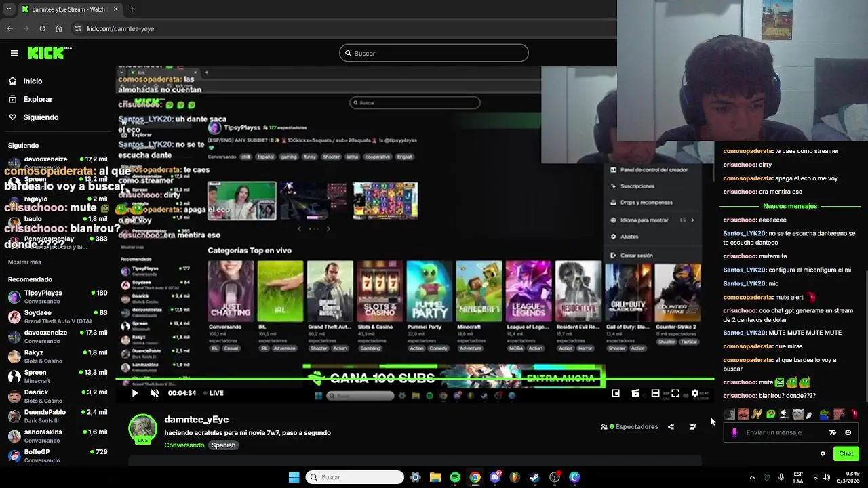Jump to live with the LIVE indicator
The width and height of the screenshot is (868, 488).
(212, 393)
